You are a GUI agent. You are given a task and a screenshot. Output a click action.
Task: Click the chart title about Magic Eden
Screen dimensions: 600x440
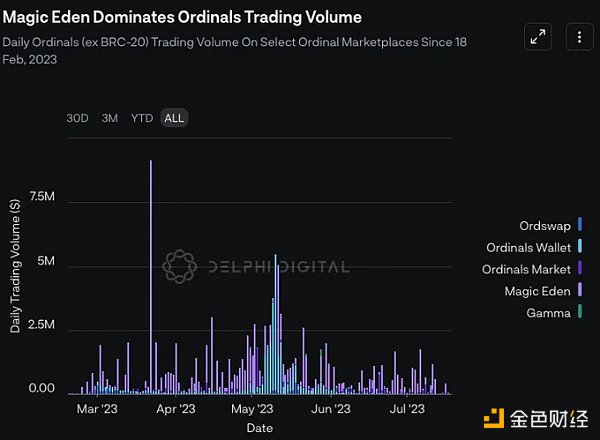[x=184, y=17]
